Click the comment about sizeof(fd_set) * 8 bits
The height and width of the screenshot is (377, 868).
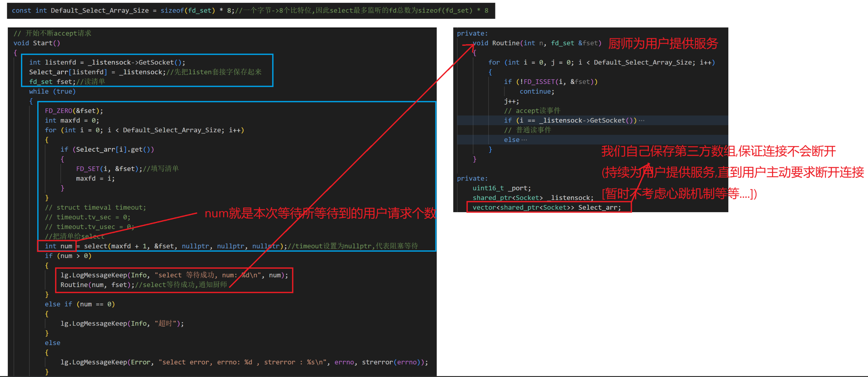coord(362,10)
